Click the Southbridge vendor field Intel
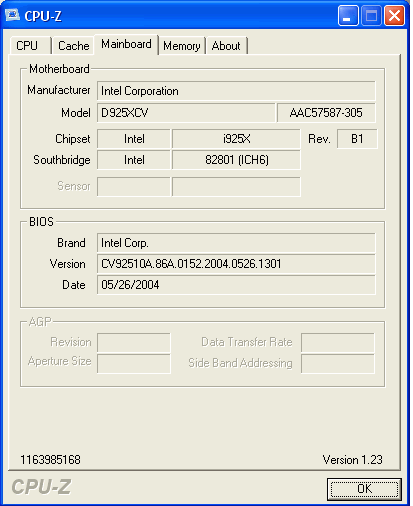This screenshot has height=506, width=413. tap(134, 160)
